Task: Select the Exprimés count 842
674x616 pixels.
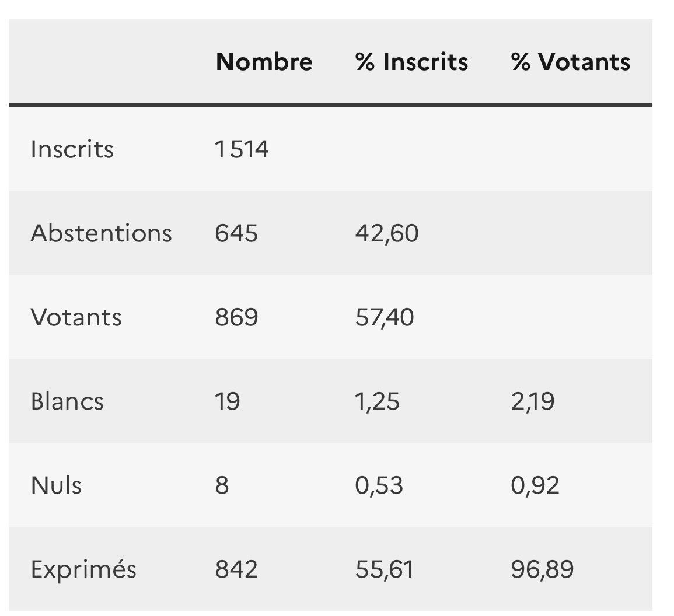Action: click(236, 569)
